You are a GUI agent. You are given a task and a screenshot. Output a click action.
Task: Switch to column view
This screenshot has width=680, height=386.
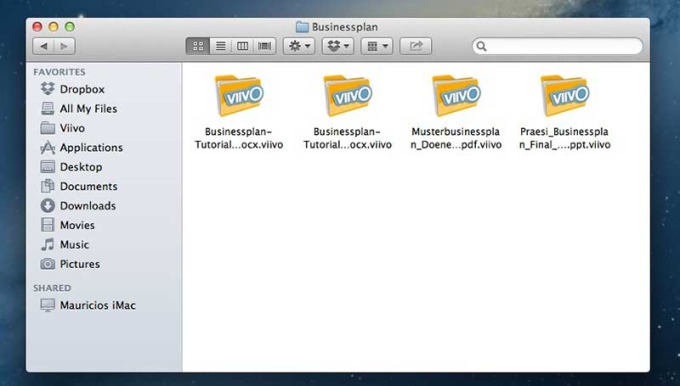pyautogui.click(x=242, y=46)
